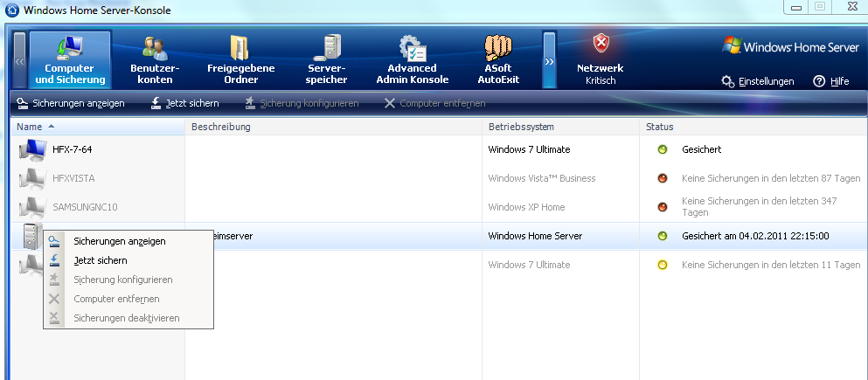Open the ASoft AutoExit tab

tap(498, 59)
